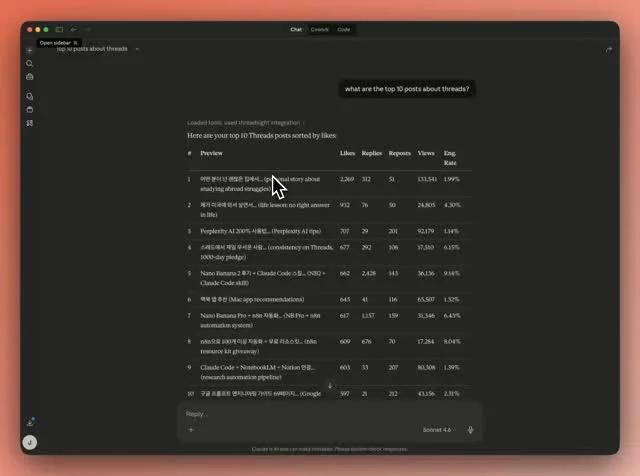Click the 65,507 views value
Screen dimensions: 640x476
click(426, 299)
